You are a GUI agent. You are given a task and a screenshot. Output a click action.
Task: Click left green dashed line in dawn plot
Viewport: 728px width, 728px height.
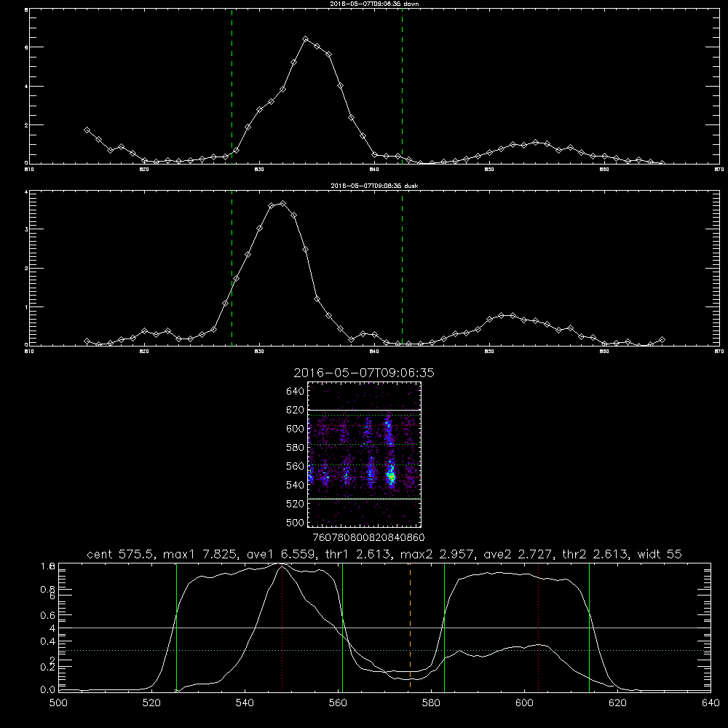pos(232,86)
